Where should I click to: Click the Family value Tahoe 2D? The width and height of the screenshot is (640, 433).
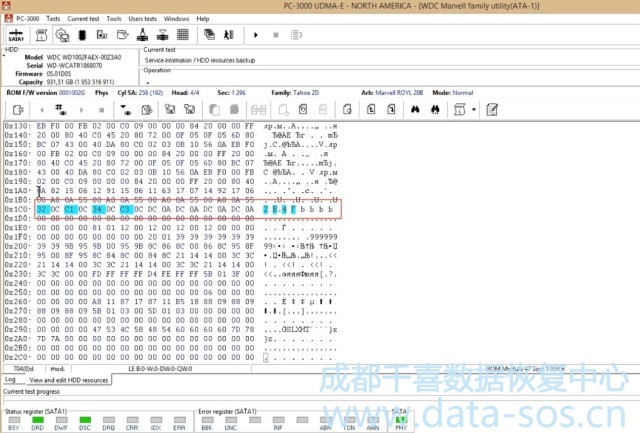[306, 93]
